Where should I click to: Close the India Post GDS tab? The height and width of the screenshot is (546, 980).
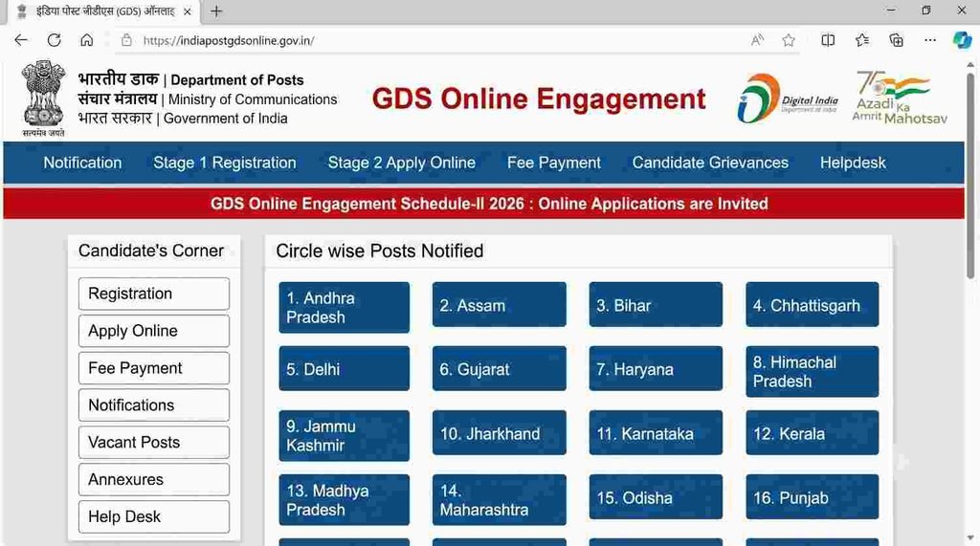click(x=187, y=11)
